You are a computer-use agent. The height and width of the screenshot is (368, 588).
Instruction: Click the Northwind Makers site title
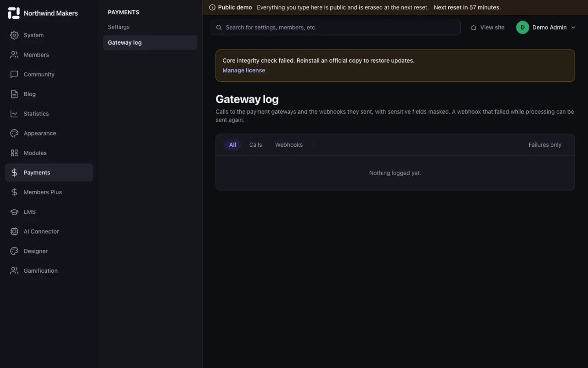[x=51, y=13]
